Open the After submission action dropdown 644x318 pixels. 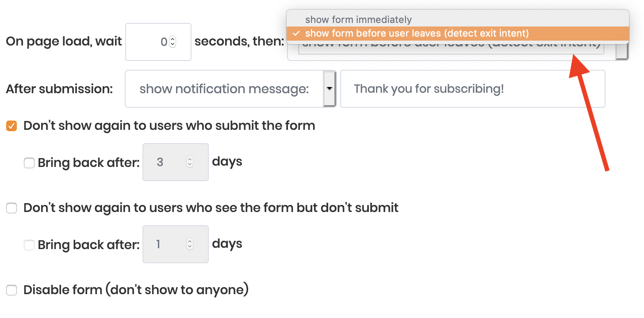tap(224, 89)
